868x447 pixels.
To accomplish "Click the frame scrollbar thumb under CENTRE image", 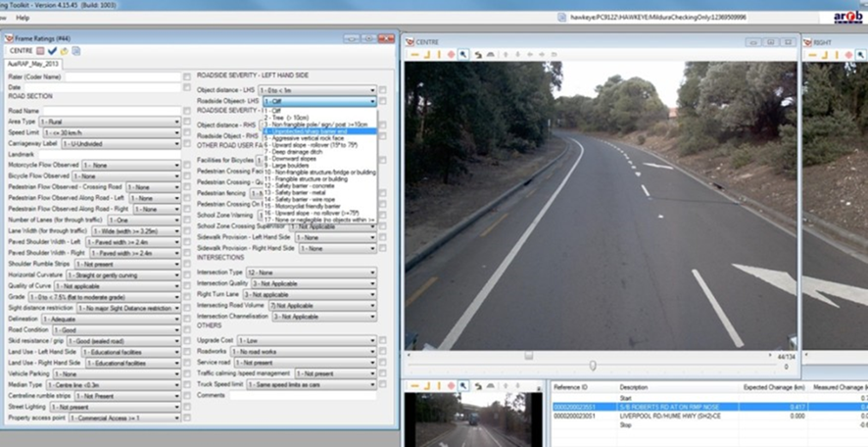I will pyautogui.click(x=529, y=356).
